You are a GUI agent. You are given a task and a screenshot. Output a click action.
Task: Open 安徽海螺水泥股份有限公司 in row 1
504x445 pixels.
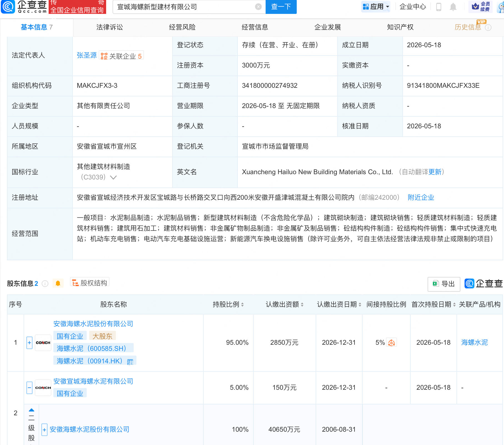coord(93,324)
